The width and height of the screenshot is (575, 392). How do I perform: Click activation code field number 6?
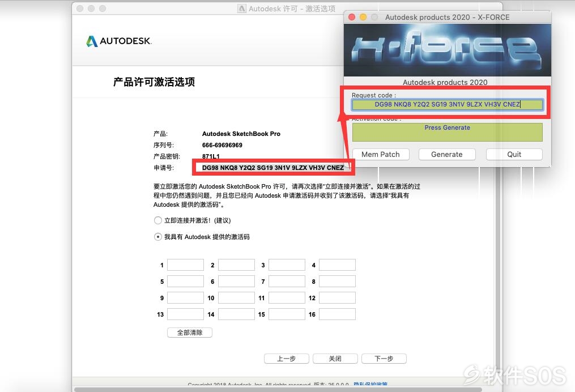point(237,282)
